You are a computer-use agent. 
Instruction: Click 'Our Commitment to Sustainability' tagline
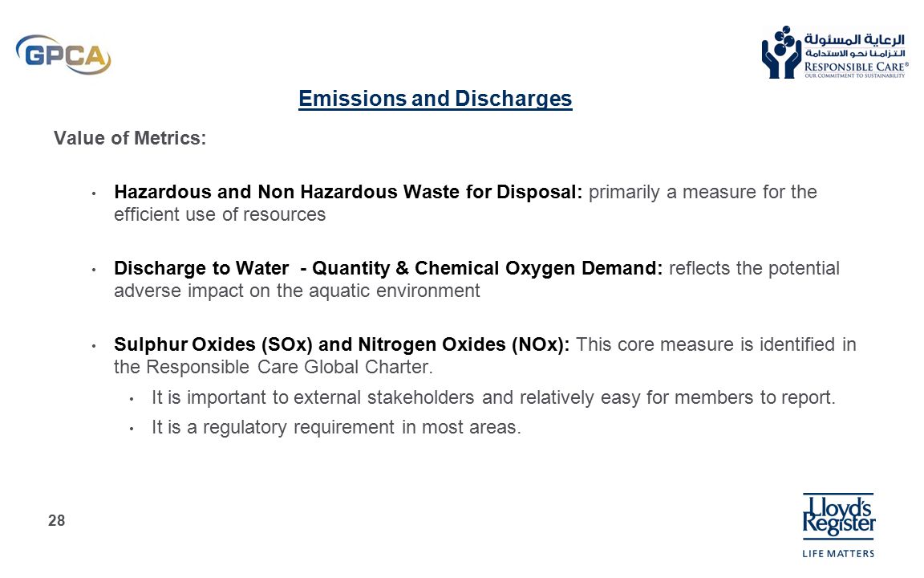tap(854, 75)
